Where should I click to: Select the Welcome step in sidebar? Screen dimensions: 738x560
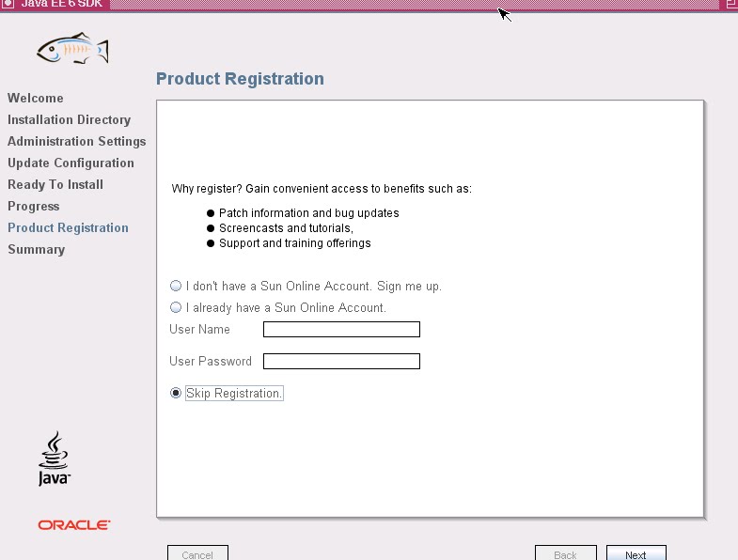point(36,98)
